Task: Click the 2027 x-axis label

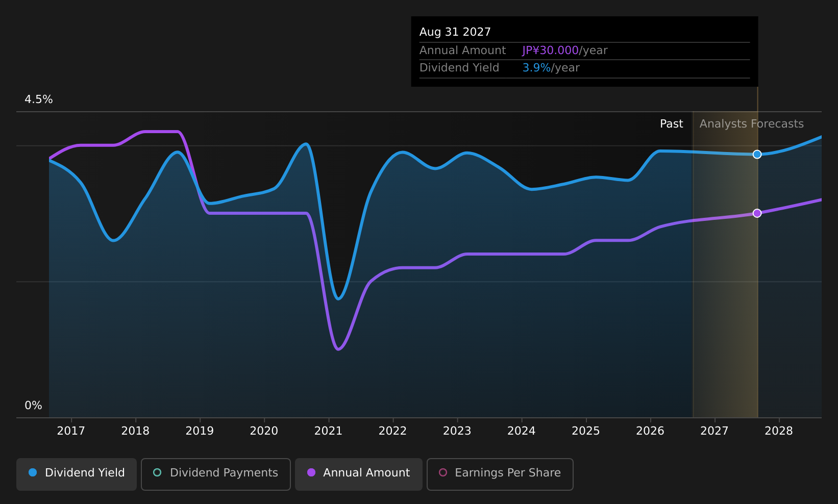Action: (714, 431)
